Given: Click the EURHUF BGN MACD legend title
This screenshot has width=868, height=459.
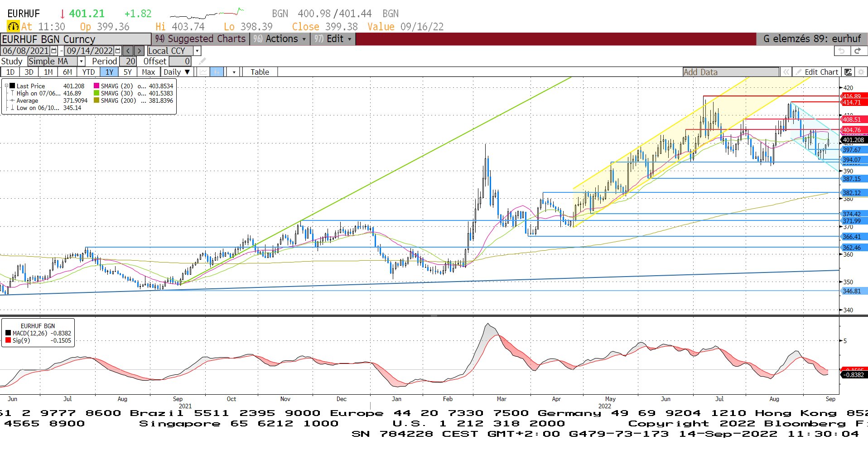Looking at the screenshot, I should (38, 325).
